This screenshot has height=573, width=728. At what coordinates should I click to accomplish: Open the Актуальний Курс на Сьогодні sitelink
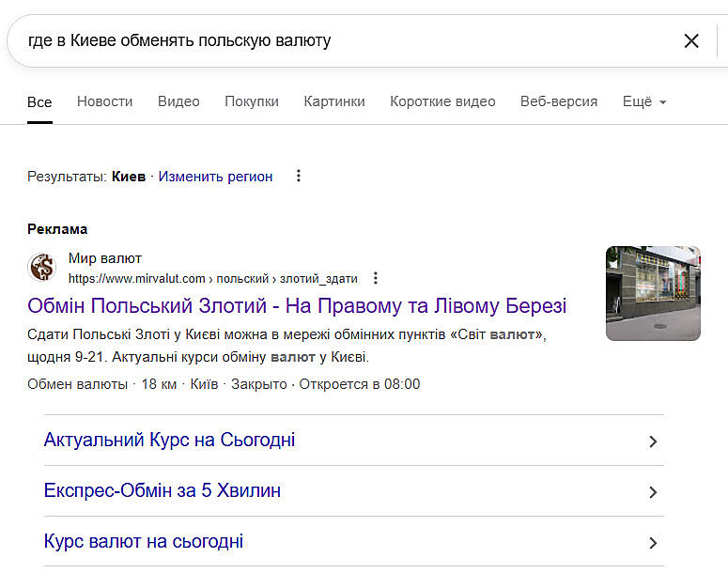click(x=170, y=440)
